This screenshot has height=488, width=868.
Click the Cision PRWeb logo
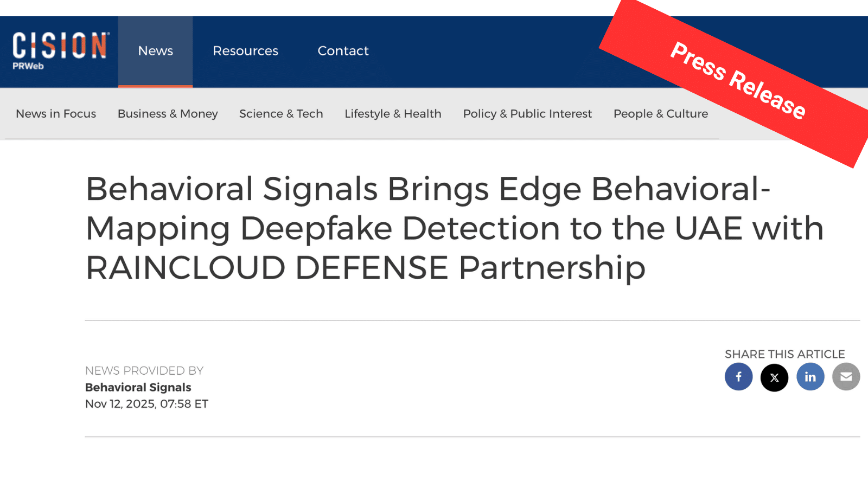pyautogui.click(x=60, y=51)
